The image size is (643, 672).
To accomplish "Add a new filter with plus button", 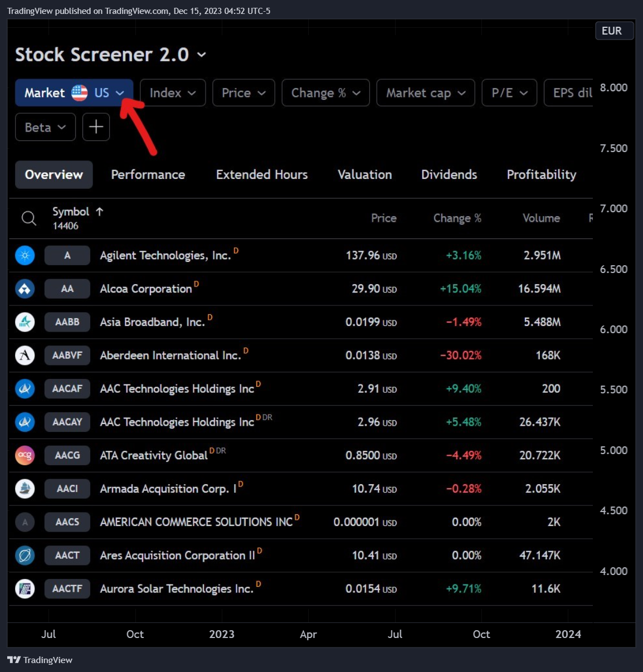I will (x=96, y=127).
